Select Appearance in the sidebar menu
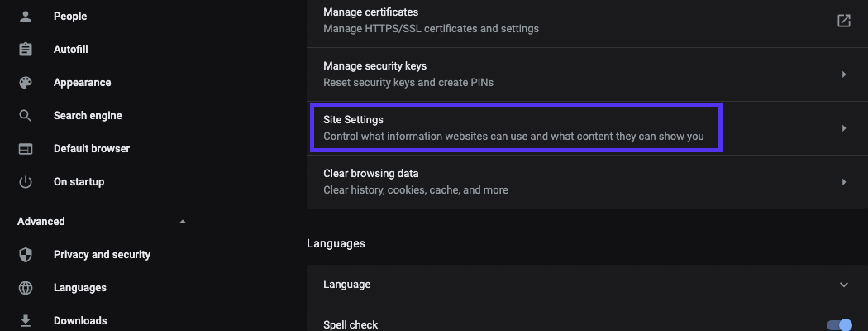 click(x=82, y=83)
